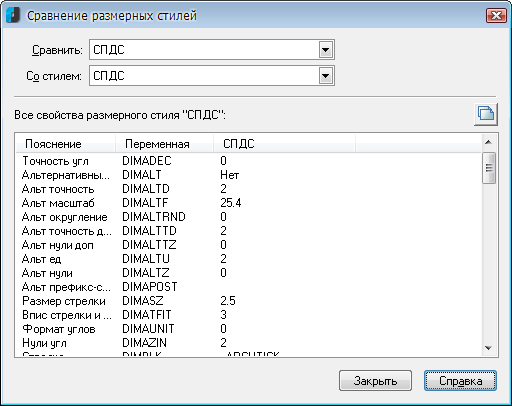512x406 pixels.
Task: Open the Со стилем dropdown arrow
Action: pyautogui.click(x=325, y=76)
